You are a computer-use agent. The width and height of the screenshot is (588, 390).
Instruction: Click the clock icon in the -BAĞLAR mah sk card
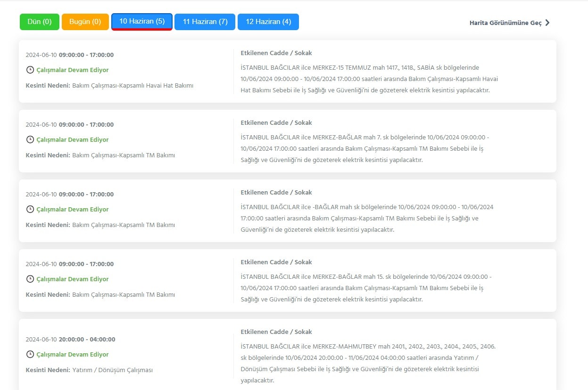point(30,209)
